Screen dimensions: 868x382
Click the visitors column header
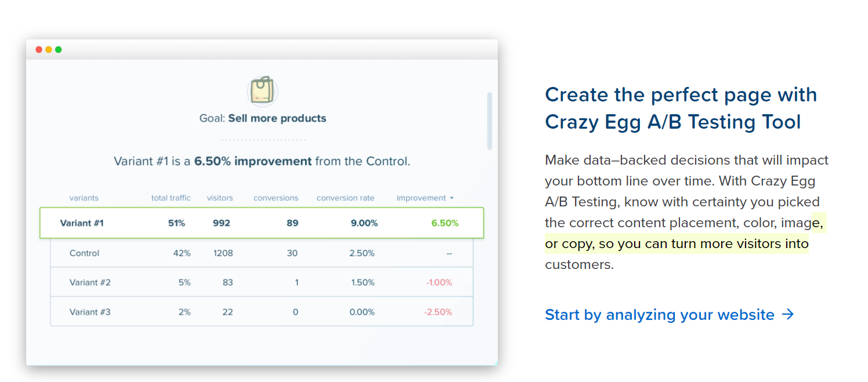click(220, 198)
